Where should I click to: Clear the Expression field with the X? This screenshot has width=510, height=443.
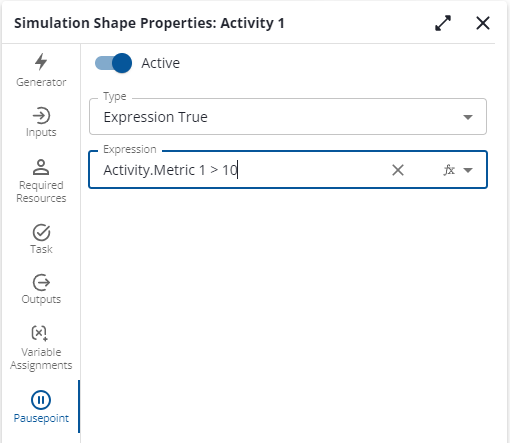pos(398,170)
